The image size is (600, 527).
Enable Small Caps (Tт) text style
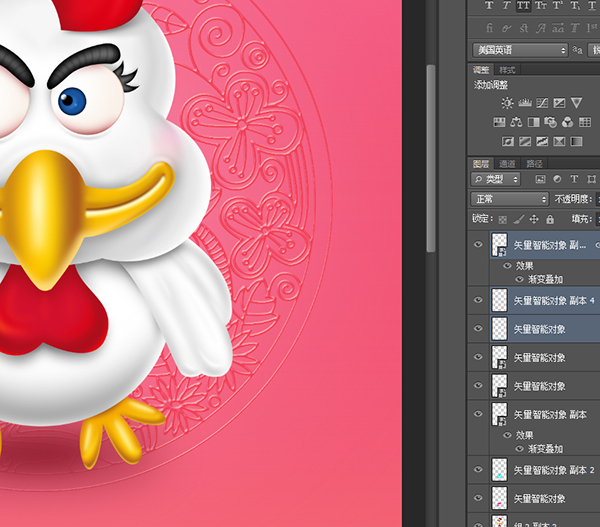point(540,5)
